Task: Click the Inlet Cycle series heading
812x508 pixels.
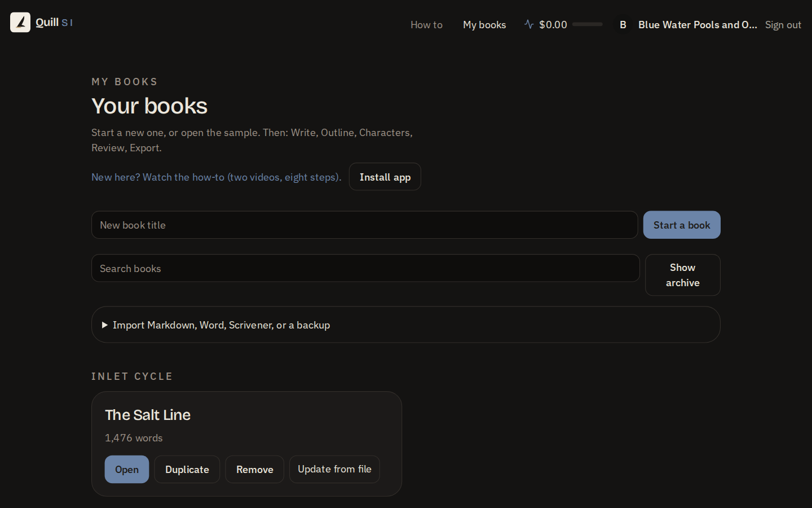Action: pyautogui.click(x=132, y=376)
